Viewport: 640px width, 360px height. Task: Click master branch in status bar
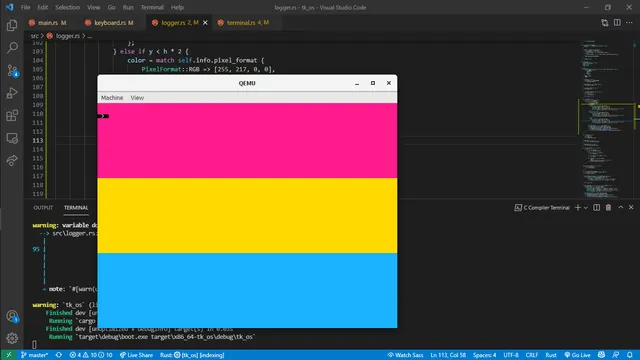point(34,355)
